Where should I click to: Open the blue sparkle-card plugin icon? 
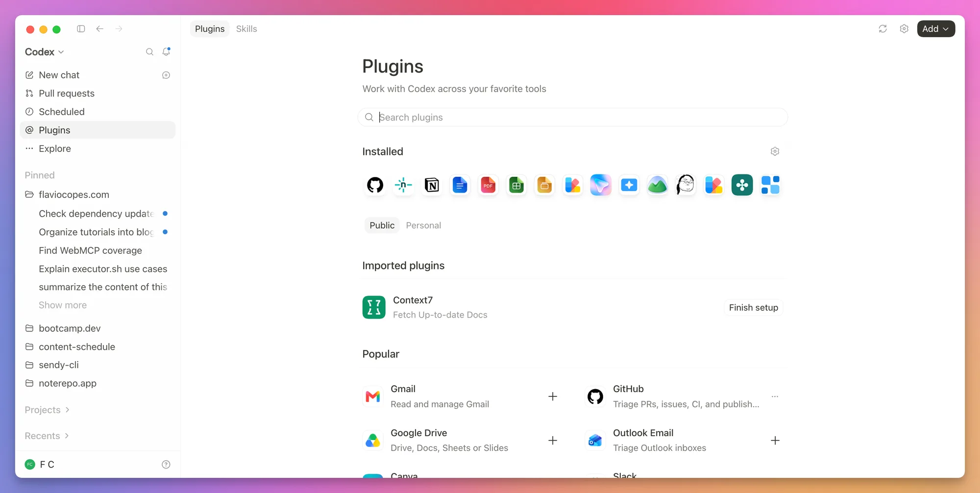click(629, 185)
